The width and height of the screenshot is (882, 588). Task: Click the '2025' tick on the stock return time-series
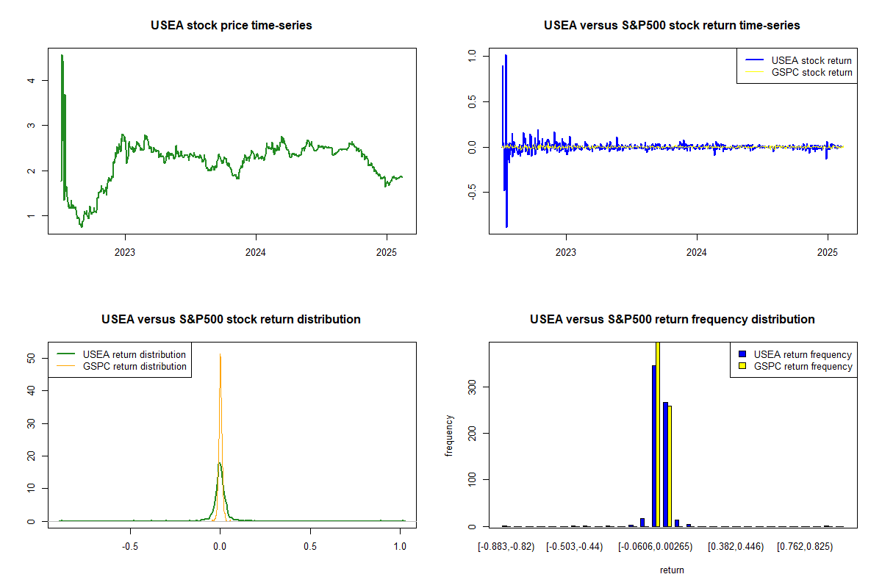828,252
